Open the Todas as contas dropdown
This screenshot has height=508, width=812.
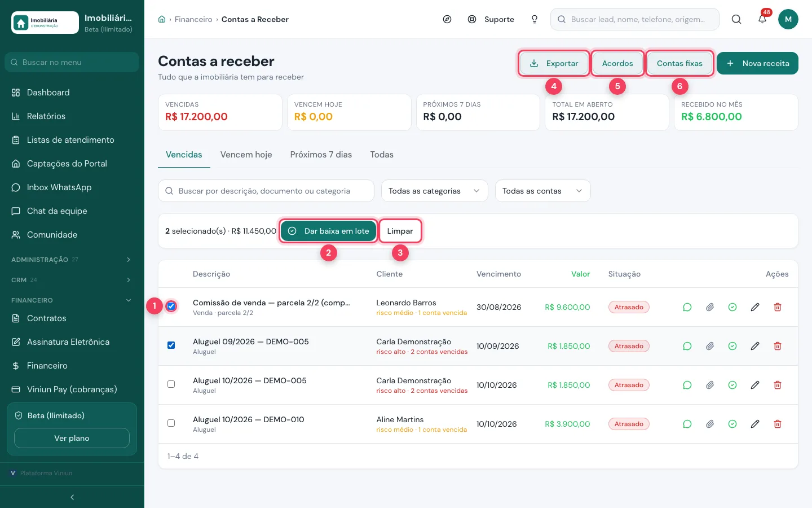tap(542, 191)
